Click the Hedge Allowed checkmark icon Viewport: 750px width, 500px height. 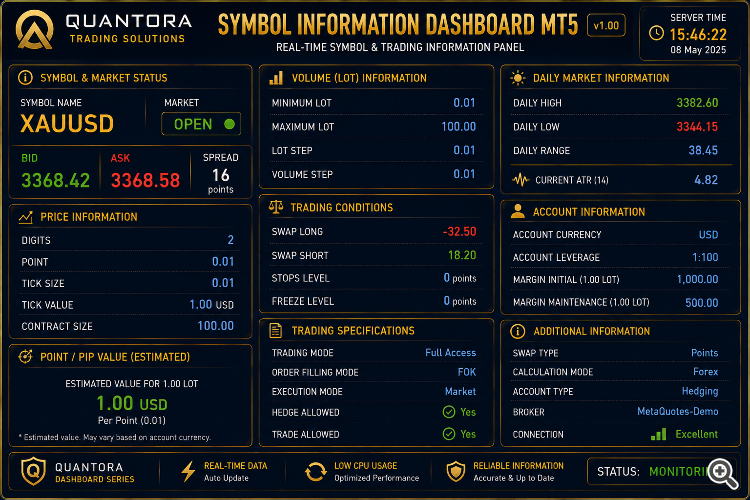coord(449,411)
